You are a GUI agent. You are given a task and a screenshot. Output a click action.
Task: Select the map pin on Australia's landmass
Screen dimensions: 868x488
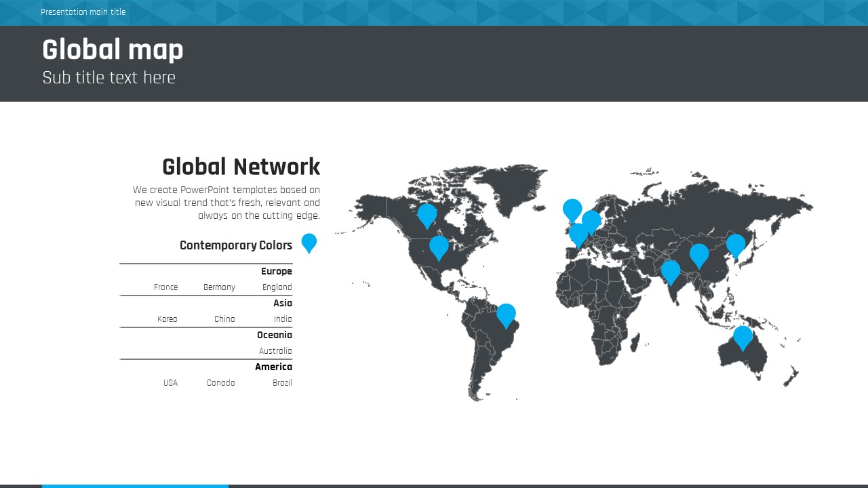coord(743,336)
